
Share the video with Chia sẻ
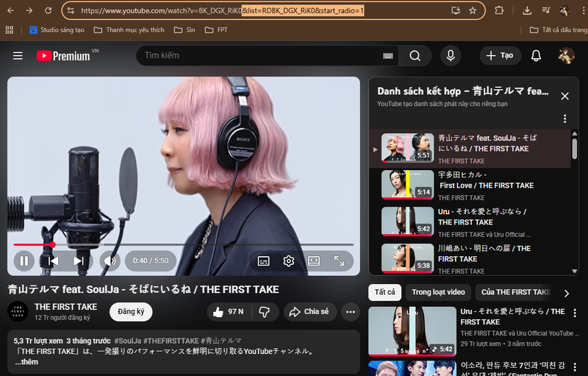(309, 311)
